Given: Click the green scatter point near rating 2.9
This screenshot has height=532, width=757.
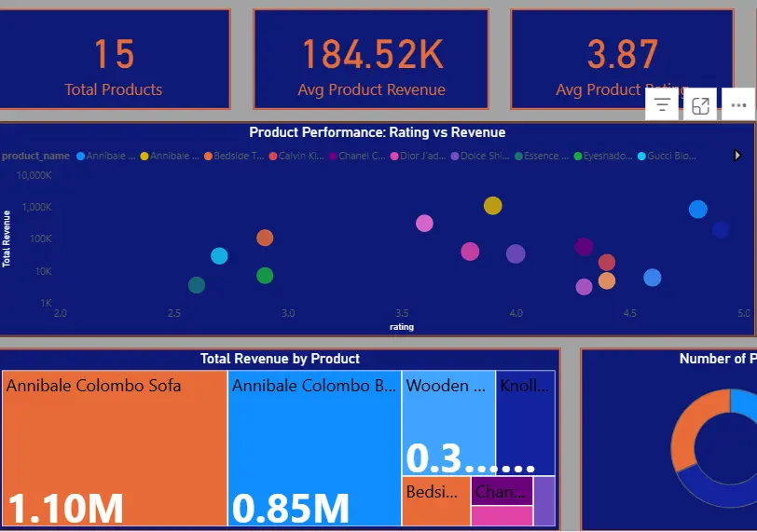Looking at the screenshot, I should (265, 276).
